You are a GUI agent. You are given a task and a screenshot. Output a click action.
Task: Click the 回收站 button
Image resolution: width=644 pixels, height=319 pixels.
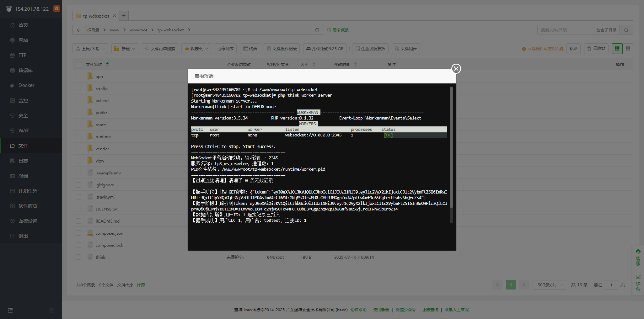tap(596, 49)
